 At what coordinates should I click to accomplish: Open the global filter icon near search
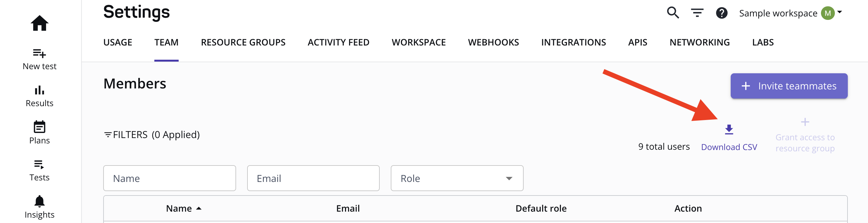coord(697,13)
